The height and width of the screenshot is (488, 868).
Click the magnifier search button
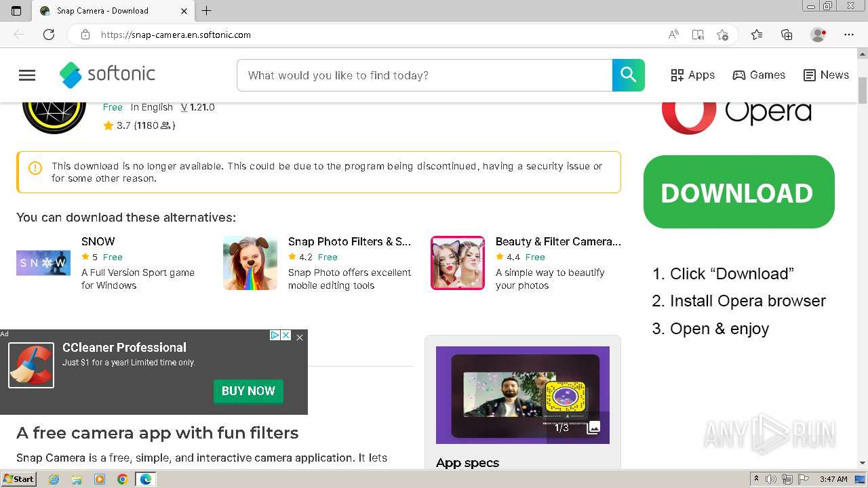tap(629, 75)
